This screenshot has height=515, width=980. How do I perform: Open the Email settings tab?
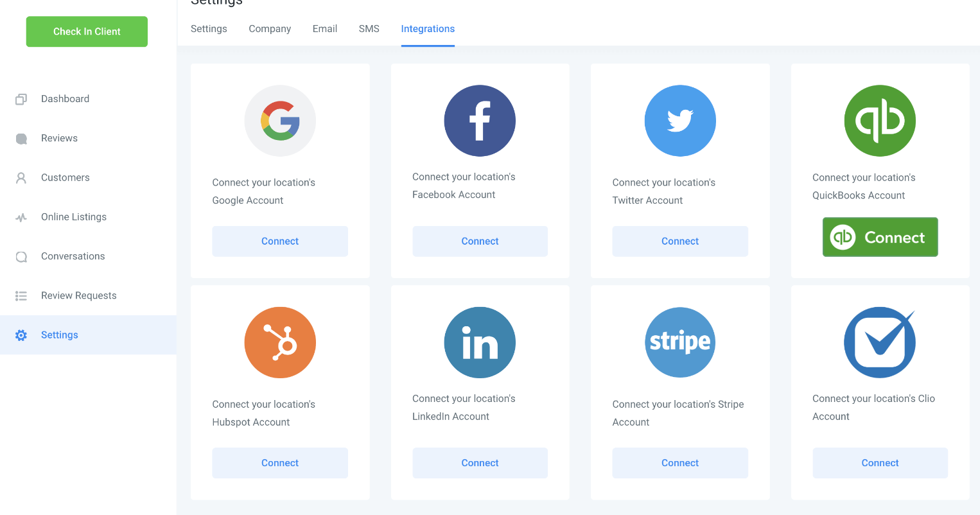[325, 29]
